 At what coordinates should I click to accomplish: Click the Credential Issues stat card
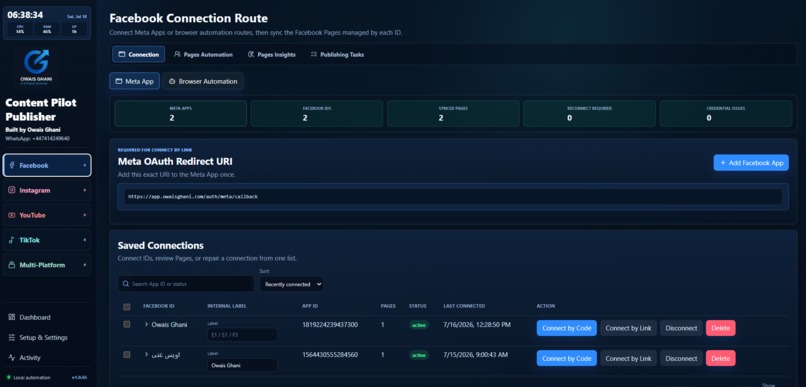pos(725,114)
